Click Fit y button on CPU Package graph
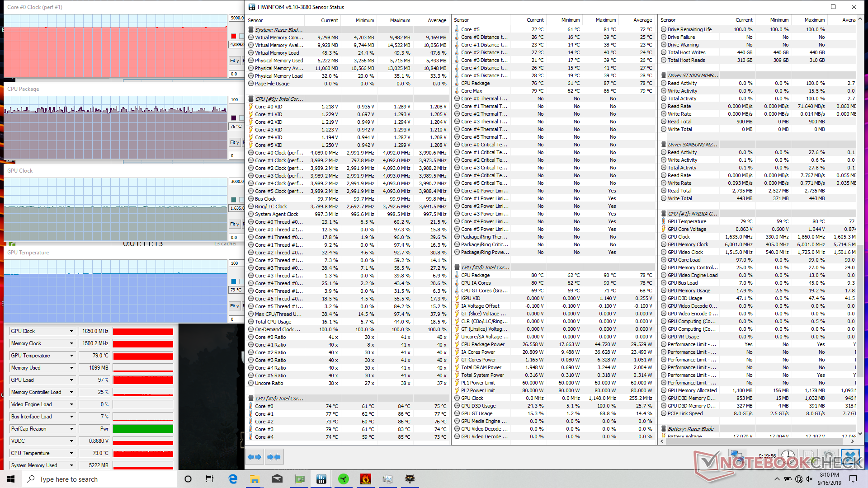This screenshot has height=488, width=868. (234, 142)
